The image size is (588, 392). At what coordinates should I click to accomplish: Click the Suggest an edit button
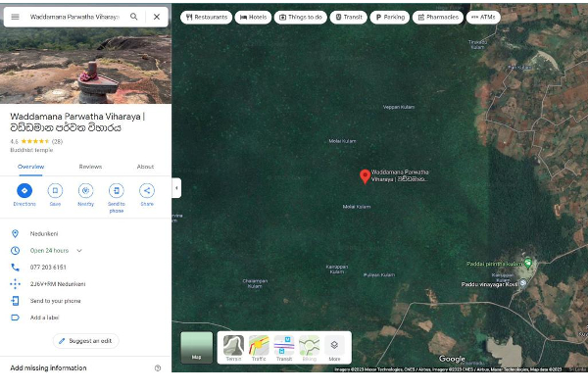(x=85, y=341)
